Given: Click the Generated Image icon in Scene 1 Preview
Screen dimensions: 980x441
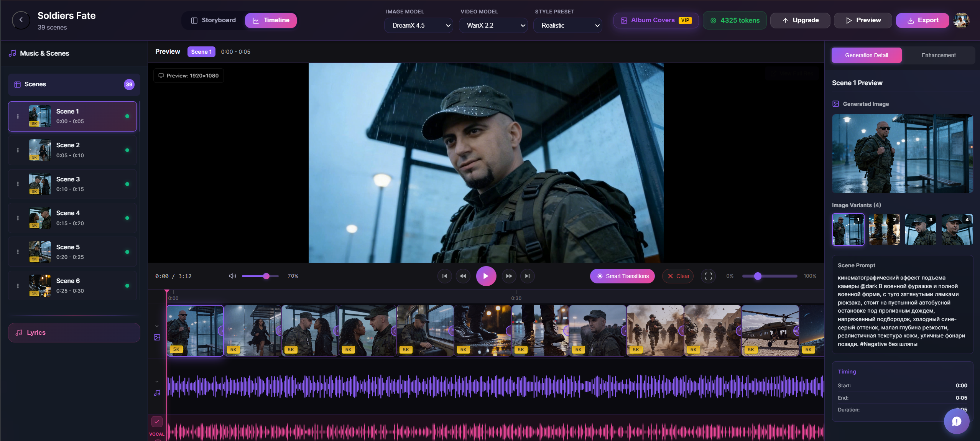Looking at the screenshot, I should 836,104.
